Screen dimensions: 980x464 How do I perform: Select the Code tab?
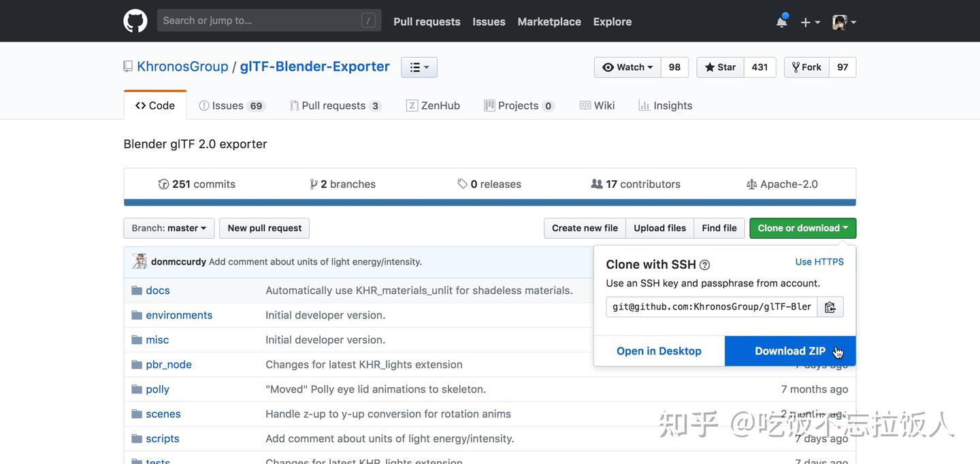(x=155, y=105)
